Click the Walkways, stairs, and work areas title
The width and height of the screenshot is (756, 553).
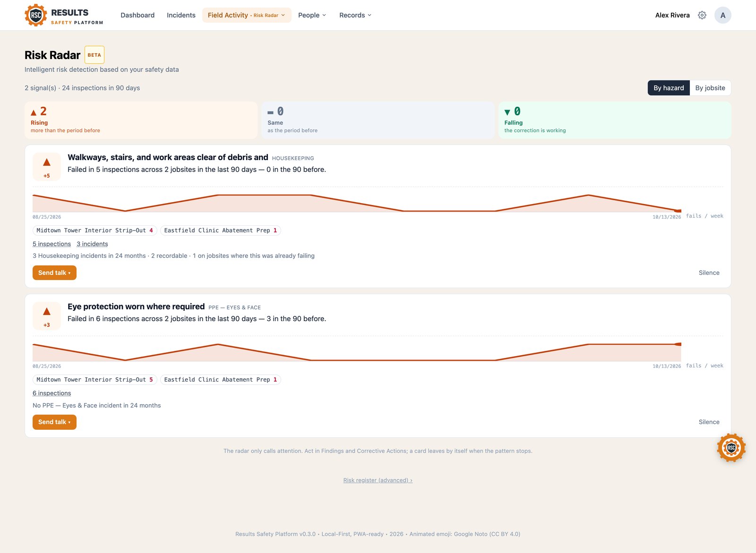[168, 157]
